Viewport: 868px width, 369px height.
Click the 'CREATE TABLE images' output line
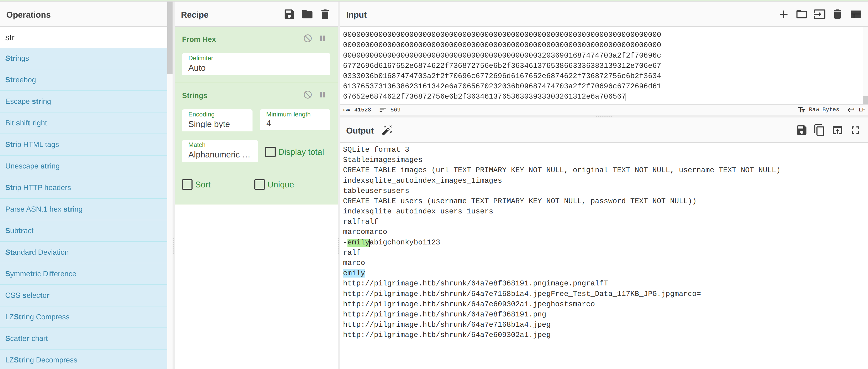pos(561,170)
